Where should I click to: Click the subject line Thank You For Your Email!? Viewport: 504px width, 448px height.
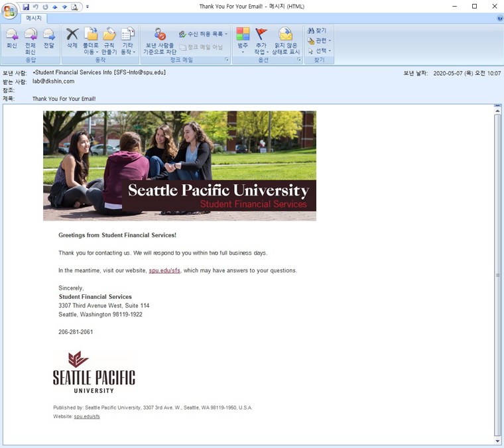pyautogui.click(x=64, y=99)
